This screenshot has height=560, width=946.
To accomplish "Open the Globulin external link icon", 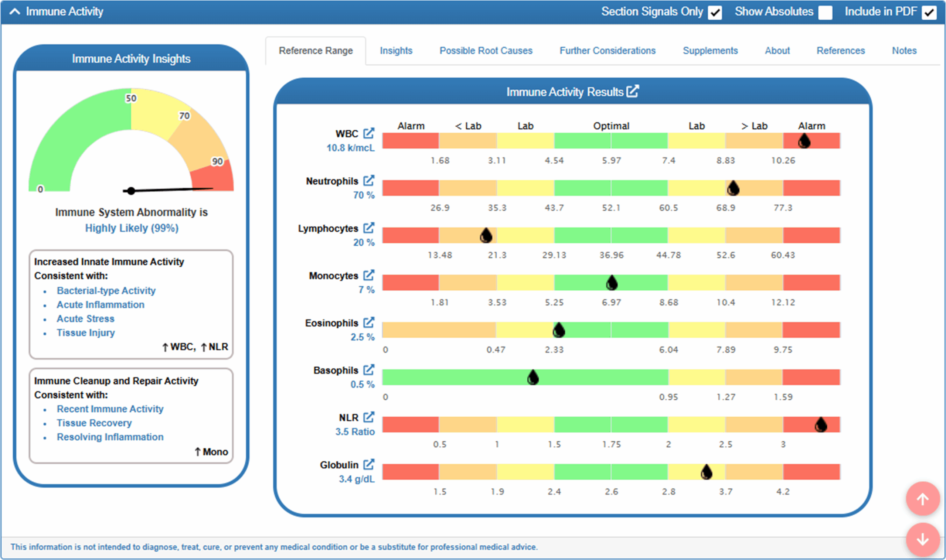I will [x=368, y=465].
